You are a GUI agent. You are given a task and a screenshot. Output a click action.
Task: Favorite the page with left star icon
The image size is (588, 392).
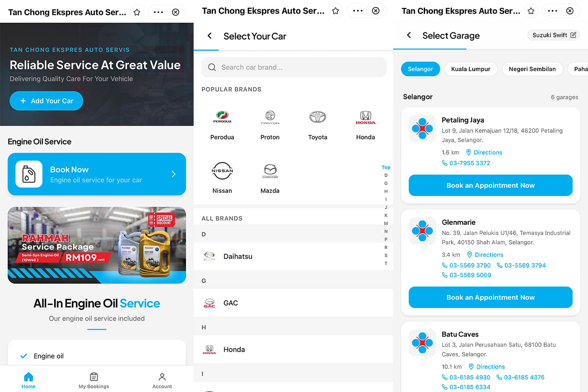tap(136, 12)
